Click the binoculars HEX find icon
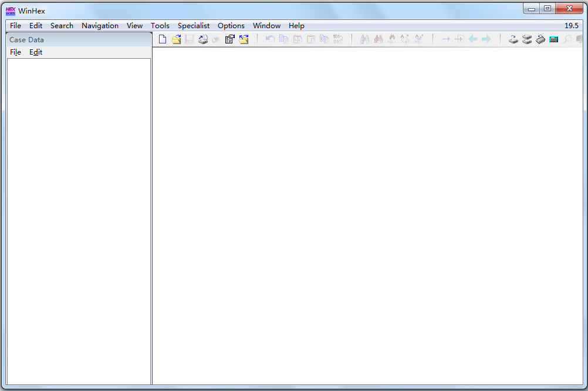 pos(392,39)
